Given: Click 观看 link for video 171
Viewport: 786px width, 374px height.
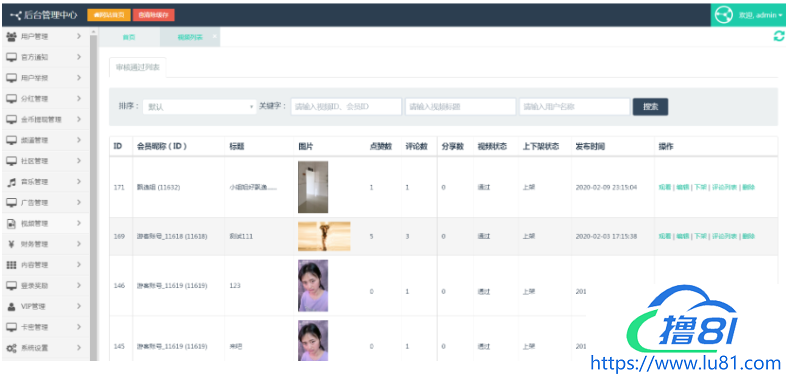Looking at the screenshot, I should [664, 187].
